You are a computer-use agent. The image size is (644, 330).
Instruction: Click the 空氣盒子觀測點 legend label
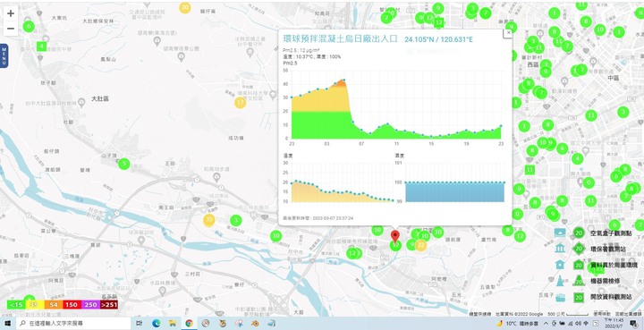[611, 233]
